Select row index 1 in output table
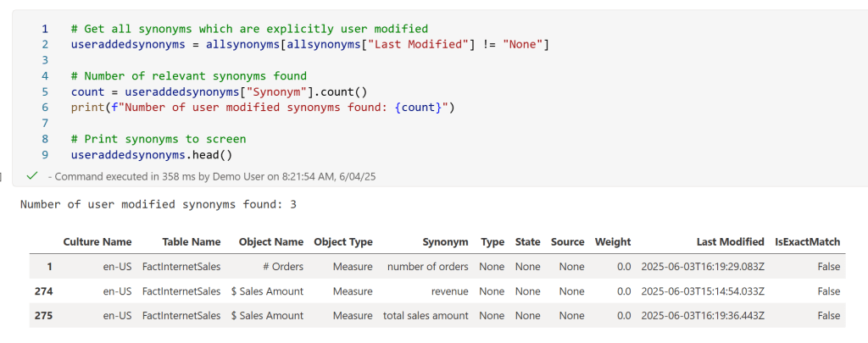The width and height of the screenshot is (868, 343). 49,266
